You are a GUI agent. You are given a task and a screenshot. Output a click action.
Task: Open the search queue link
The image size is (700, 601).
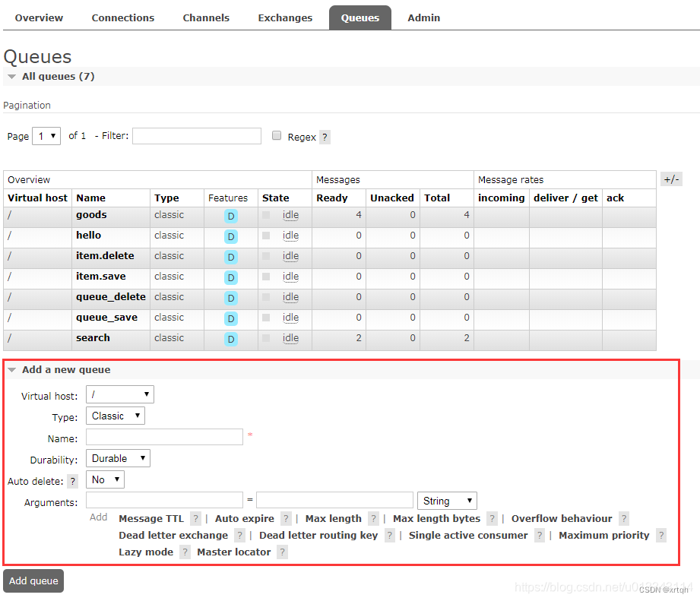point(93,338)
